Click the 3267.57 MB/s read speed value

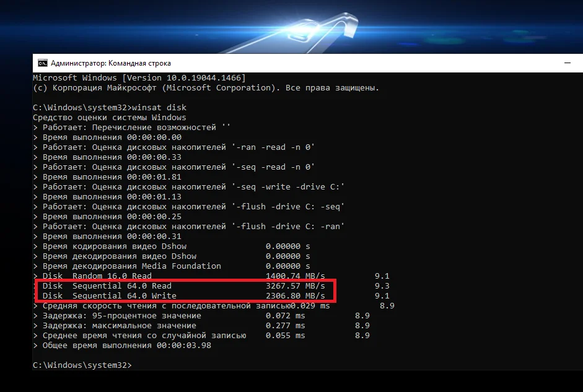tap(287, 286)
